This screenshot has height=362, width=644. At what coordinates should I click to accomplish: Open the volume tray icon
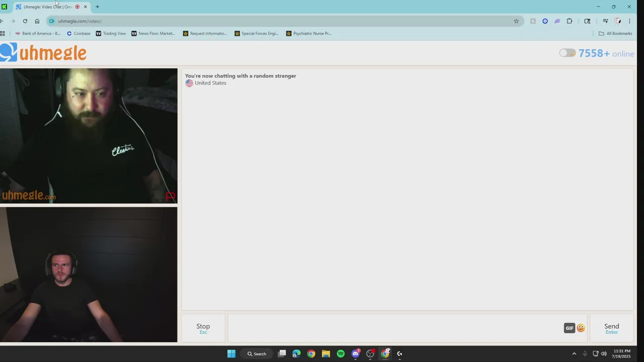[604, 354]
